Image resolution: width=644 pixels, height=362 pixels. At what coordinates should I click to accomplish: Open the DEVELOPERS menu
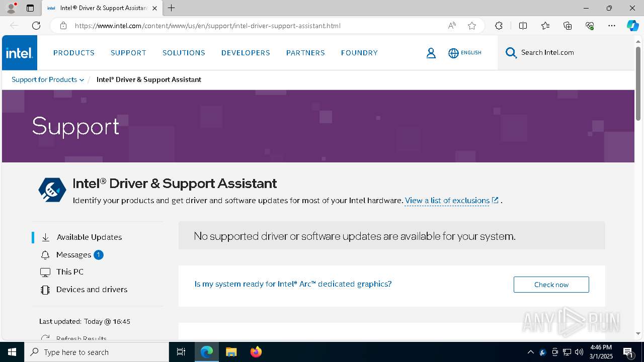click(x=246, y=53)
